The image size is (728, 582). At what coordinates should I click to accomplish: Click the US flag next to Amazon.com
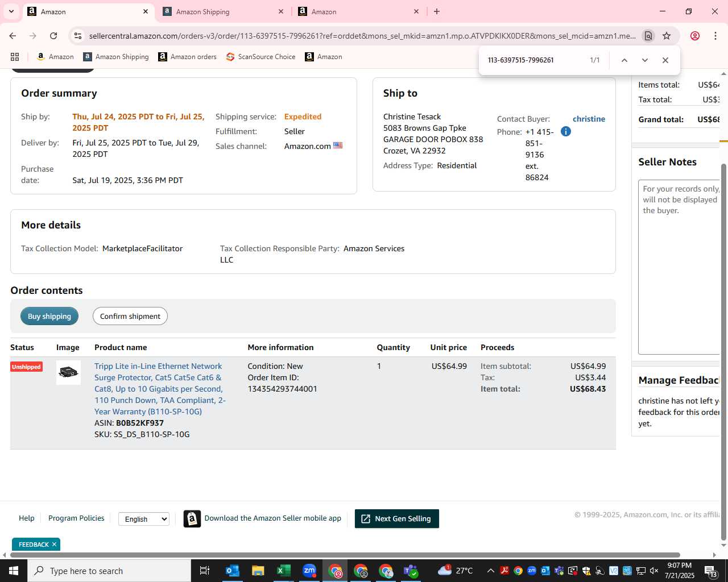(338, 145)
